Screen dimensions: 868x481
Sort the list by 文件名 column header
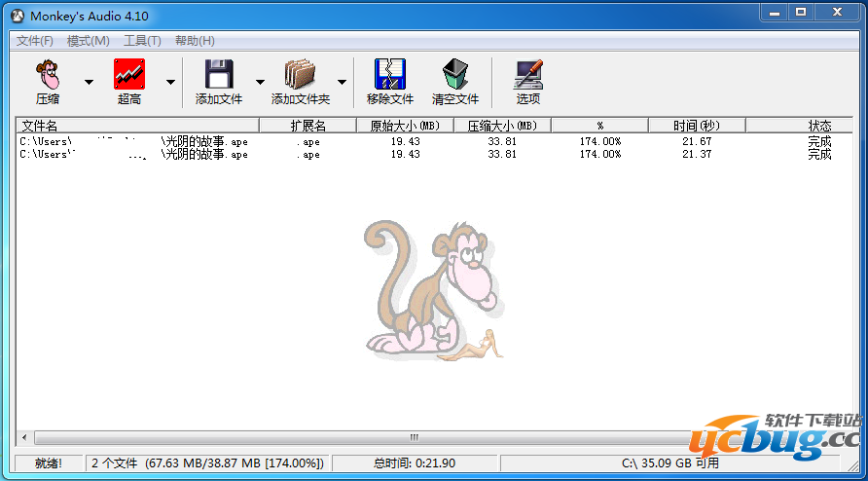click(x=136, y=126)
